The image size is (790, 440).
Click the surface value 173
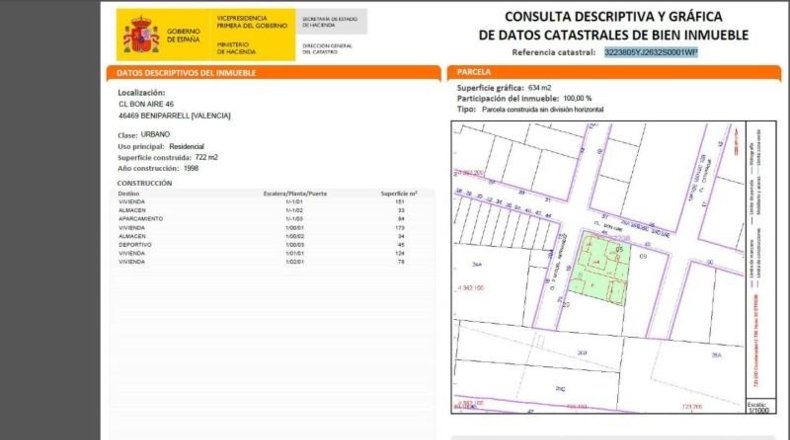[401, 228]
